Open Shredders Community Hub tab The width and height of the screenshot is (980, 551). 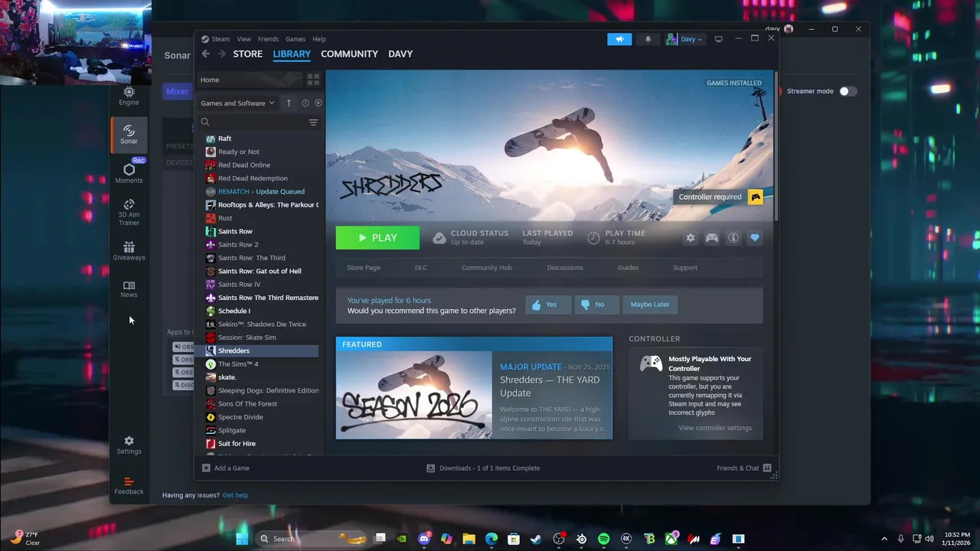click(x=487, y=268)
